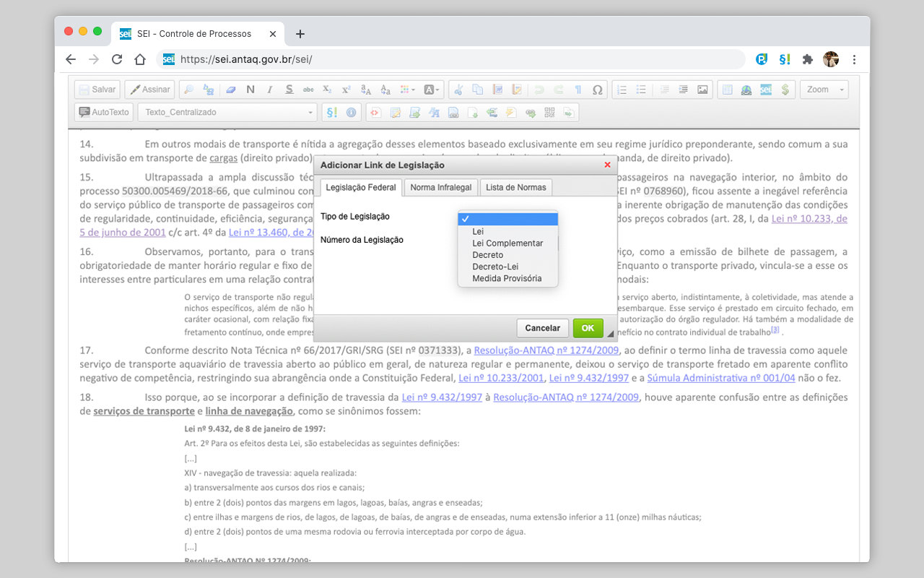The image size is (924, 578).
Task: Open the "Súmula Administrativa nº 001/04" link
Action: 721,378
